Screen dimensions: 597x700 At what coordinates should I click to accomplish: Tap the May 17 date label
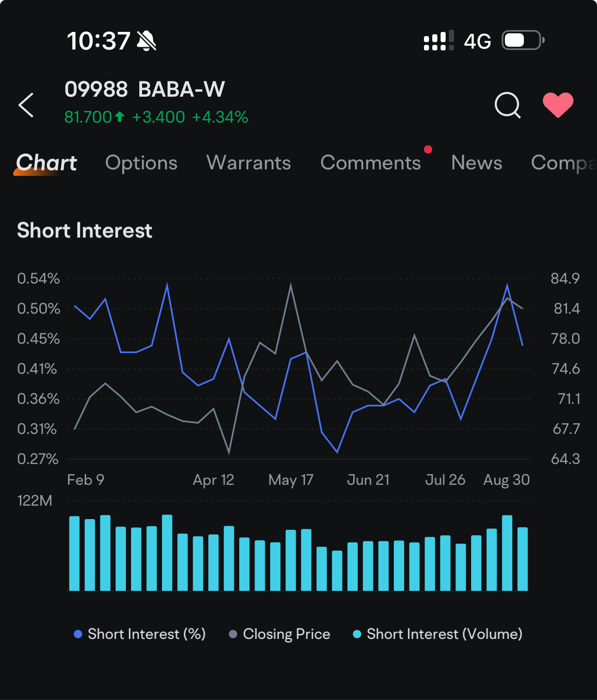pyautogui.click(x=291, y=480)
